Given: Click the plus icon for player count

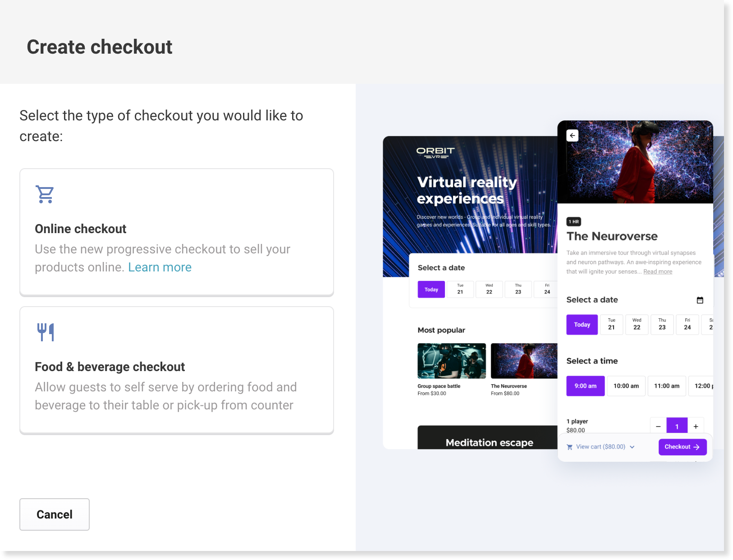Looking at the screenshot, I should pos(696,427).
